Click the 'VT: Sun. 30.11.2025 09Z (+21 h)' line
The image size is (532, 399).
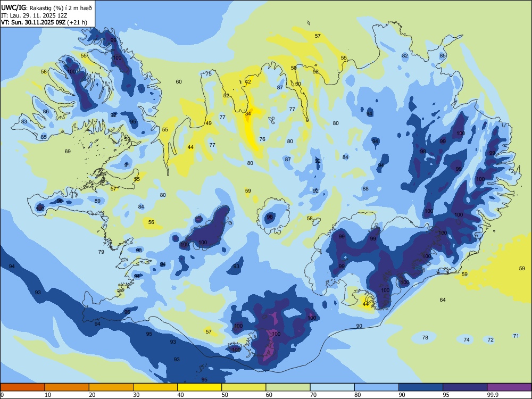44,22
